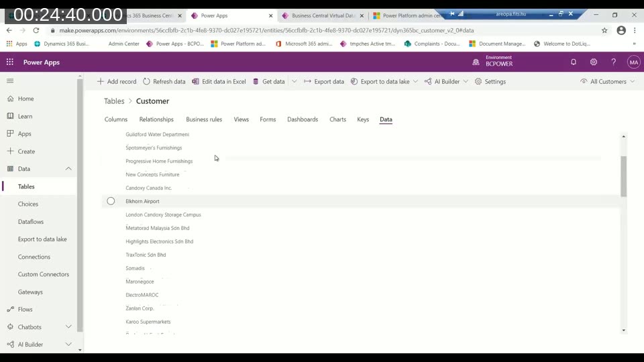Open Gateways in sidebar
This screenshot has width=644, height=362.
click(x=30, y=292)
